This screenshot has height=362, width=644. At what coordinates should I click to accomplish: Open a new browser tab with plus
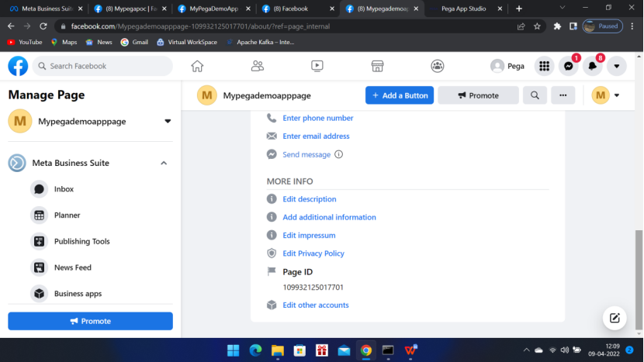point(519,9)
